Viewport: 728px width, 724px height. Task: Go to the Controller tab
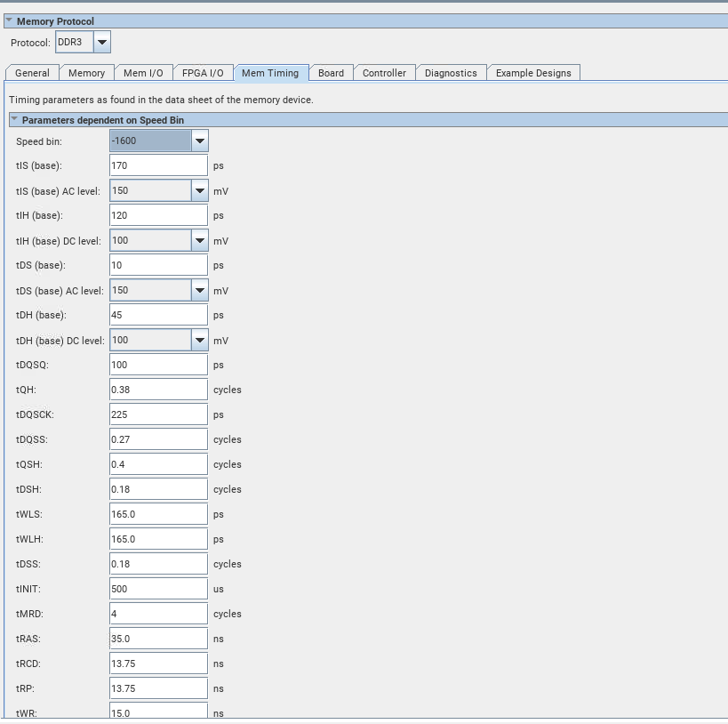point(384,73)
